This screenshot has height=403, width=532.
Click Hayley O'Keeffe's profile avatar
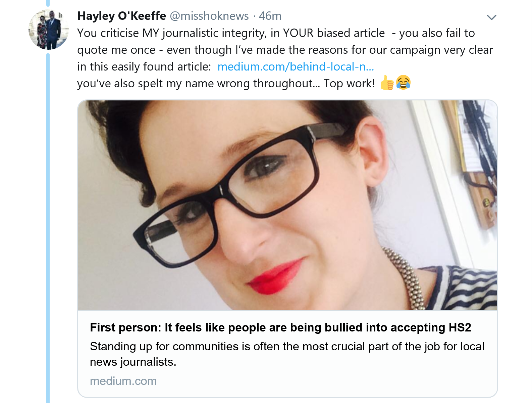[49, 30]
